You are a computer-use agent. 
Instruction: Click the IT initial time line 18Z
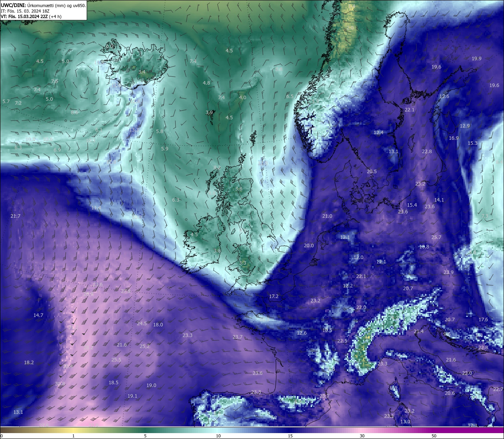click(x=25, y=11)
